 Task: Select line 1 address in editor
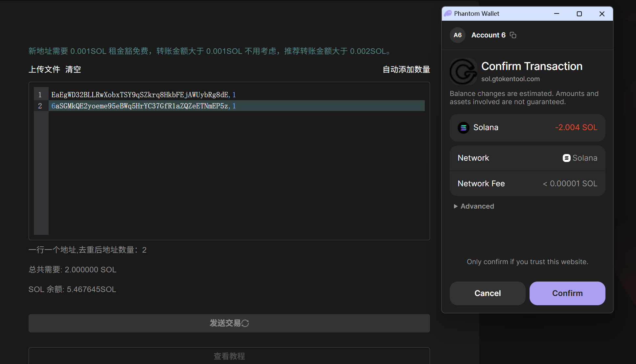140,95
